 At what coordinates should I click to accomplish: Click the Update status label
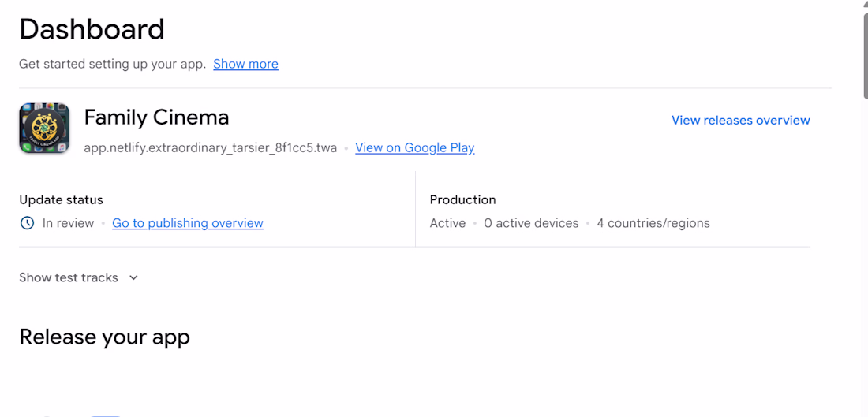point(61,199)
